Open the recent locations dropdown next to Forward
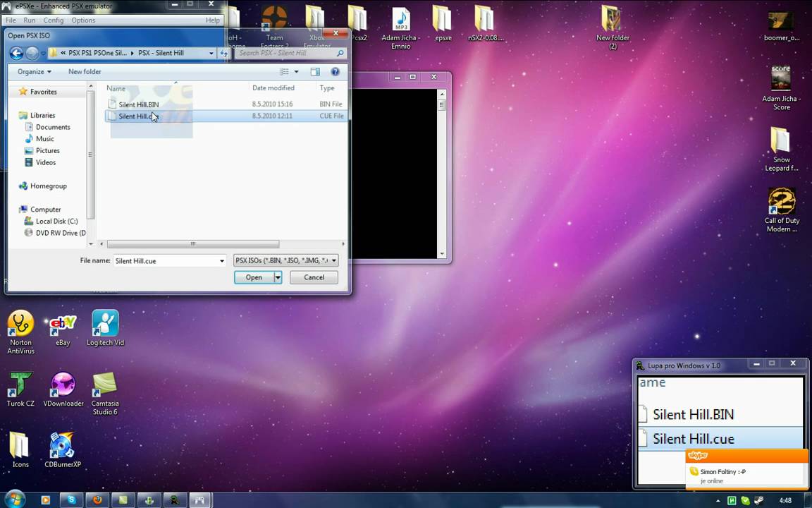 click(x=44, y=54)
